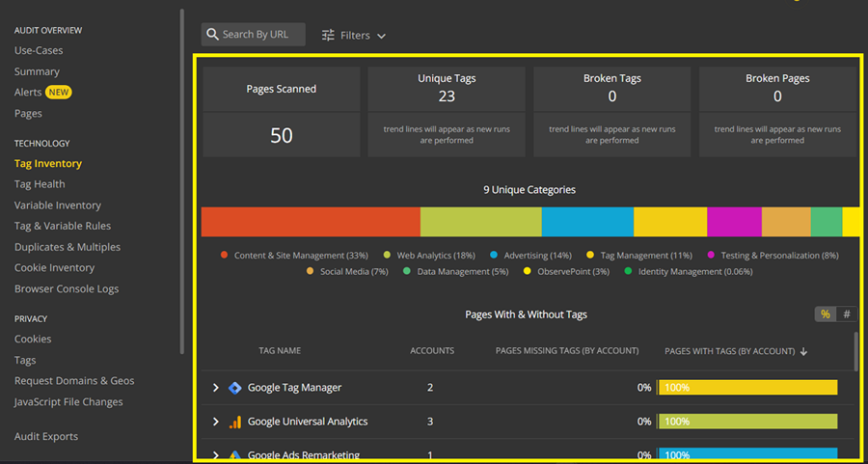Expand the Google Tag Manager row
This screenshot has width=868, height=464.
[216, 388]
